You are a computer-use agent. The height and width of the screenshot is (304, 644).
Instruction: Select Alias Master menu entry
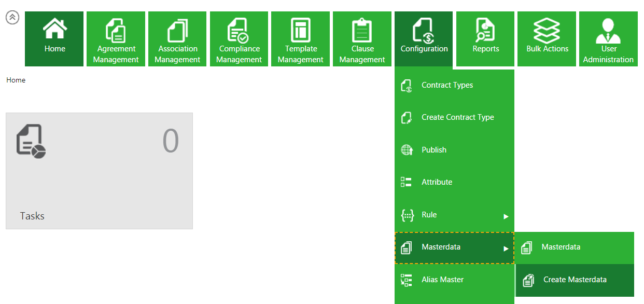click(442, 280)
